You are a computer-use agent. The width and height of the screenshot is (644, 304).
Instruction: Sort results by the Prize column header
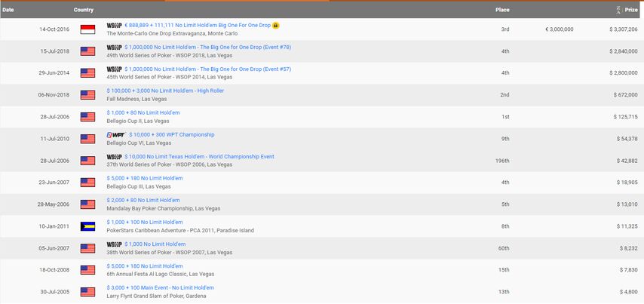(631, 10)
